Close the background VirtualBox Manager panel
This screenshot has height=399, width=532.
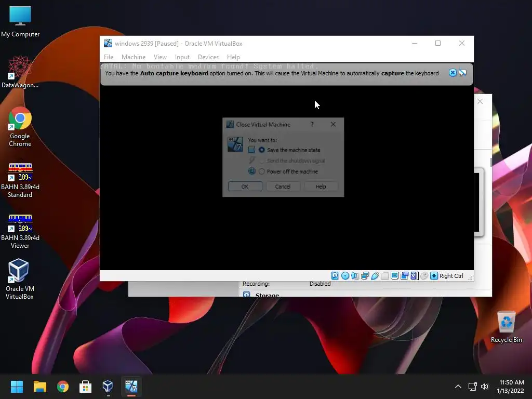pyautogui.click(x=480, y=101)
